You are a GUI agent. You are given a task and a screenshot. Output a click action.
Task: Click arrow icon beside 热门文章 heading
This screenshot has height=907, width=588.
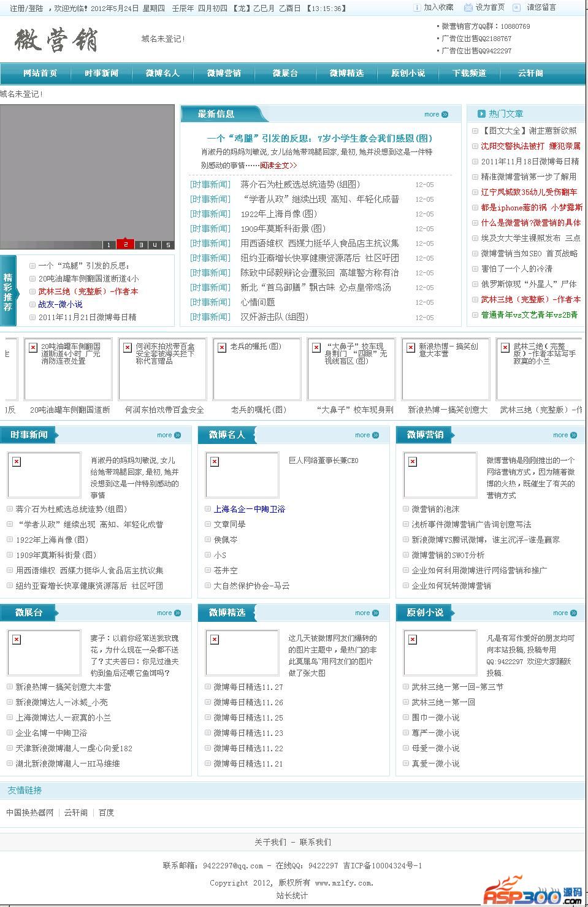point(480,114)
